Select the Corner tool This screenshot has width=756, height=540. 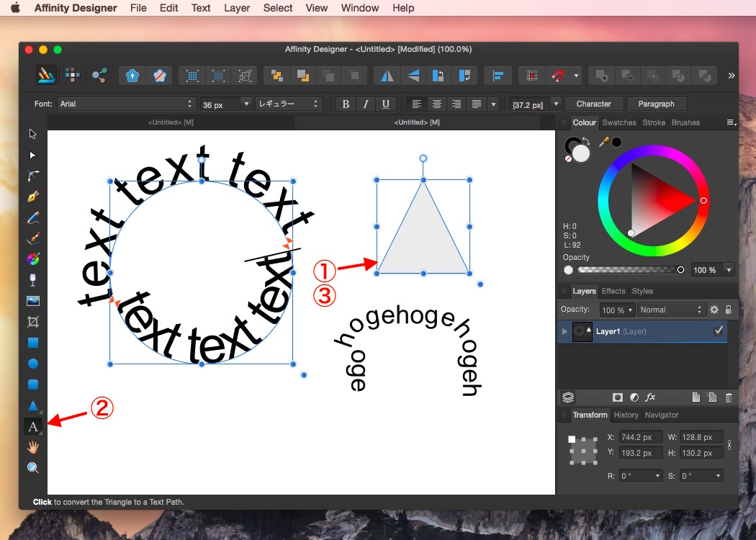(33, 176)
